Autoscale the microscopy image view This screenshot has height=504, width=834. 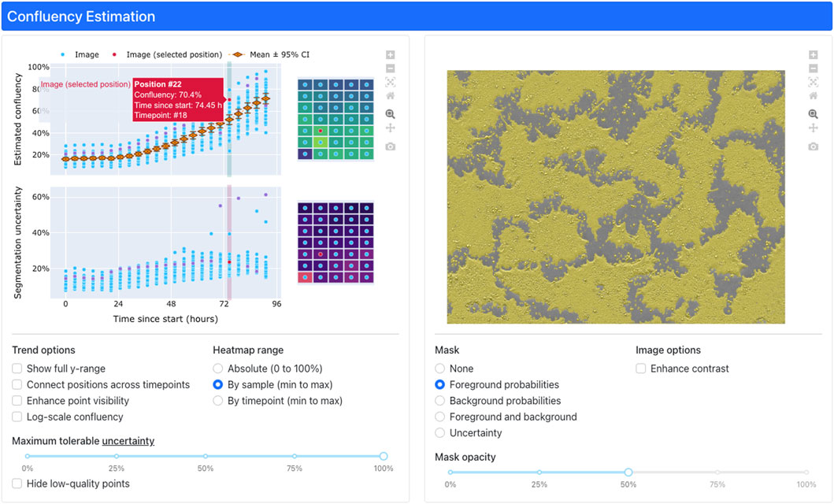click(813, 82)
